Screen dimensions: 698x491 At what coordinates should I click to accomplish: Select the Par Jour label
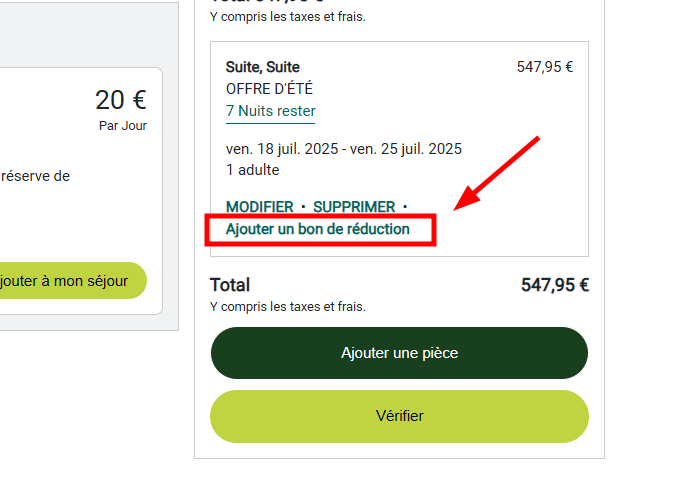pos(122,126)
